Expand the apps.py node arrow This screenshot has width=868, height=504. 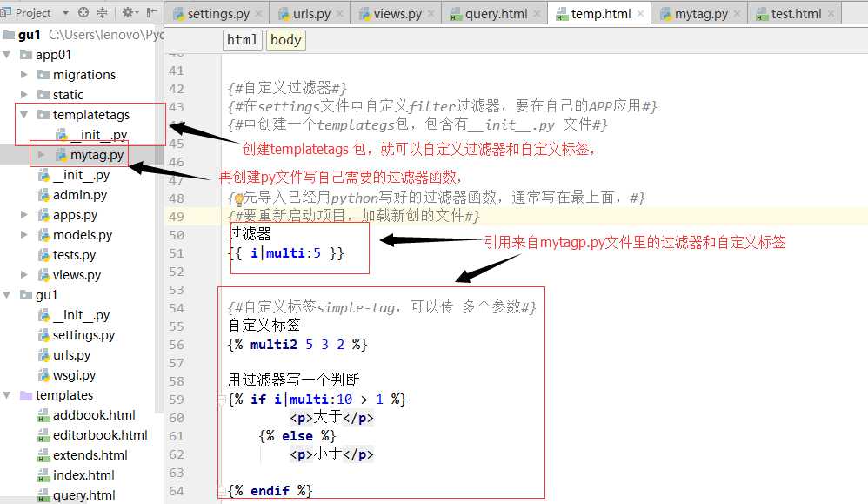(x=23, y=214)
